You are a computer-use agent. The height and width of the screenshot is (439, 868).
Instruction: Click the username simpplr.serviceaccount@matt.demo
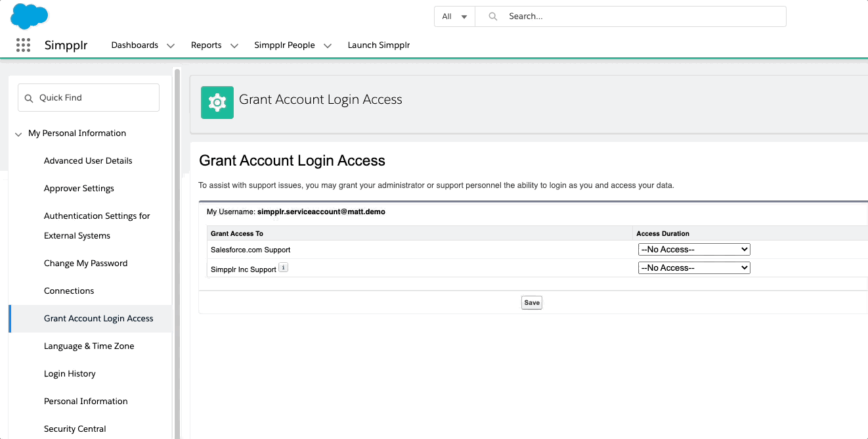click(321, 212)
